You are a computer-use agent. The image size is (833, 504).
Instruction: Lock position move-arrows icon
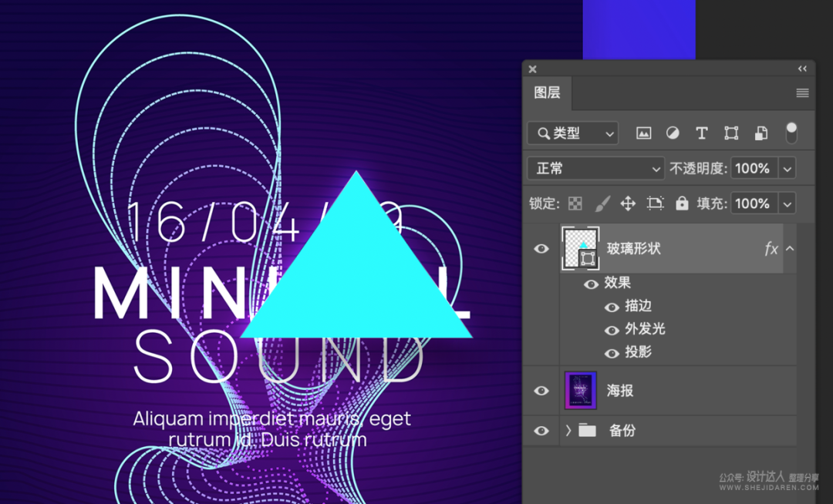[628, 203]
